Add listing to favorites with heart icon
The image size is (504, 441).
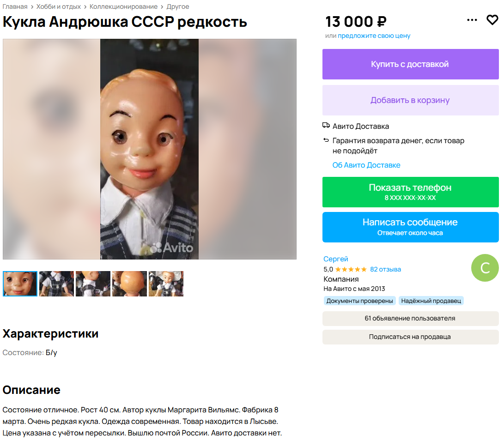click(492, 20)
